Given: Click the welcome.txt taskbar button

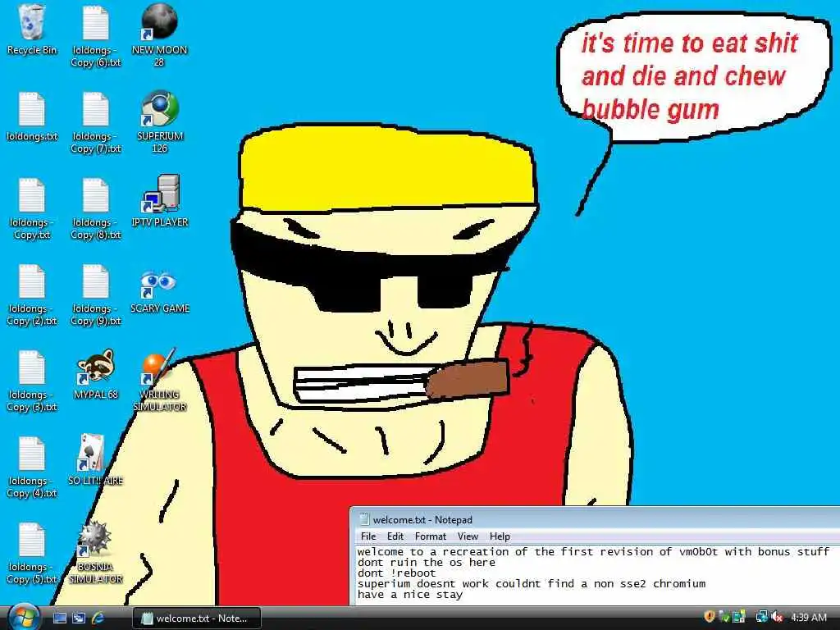Looking at the screenshot, I should [197, 619].
